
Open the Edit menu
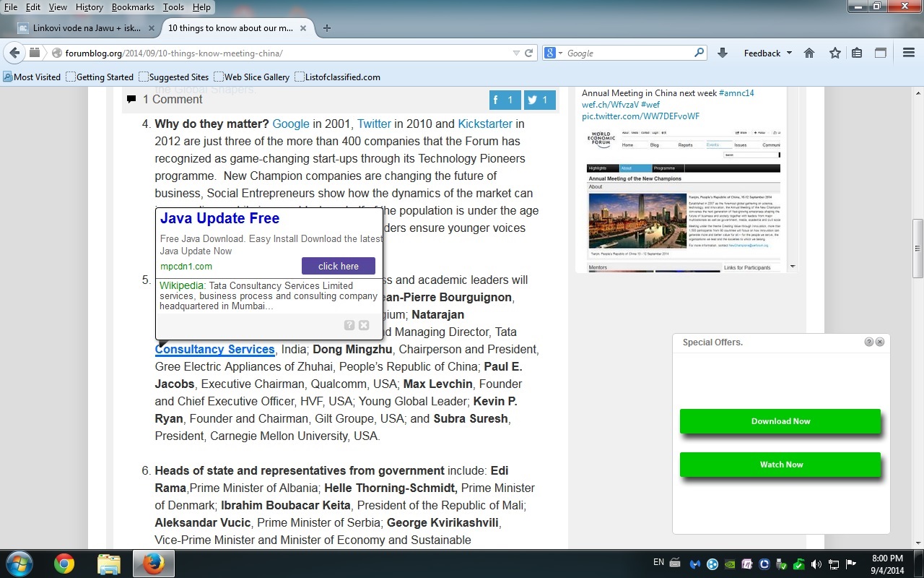tap(33, 7)
